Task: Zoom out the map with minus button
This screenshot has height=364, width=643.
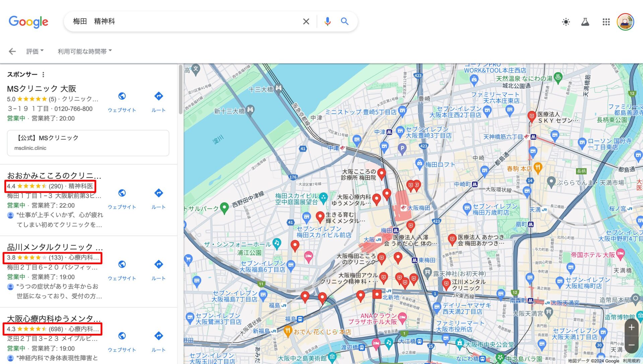Action: [631, 345]
